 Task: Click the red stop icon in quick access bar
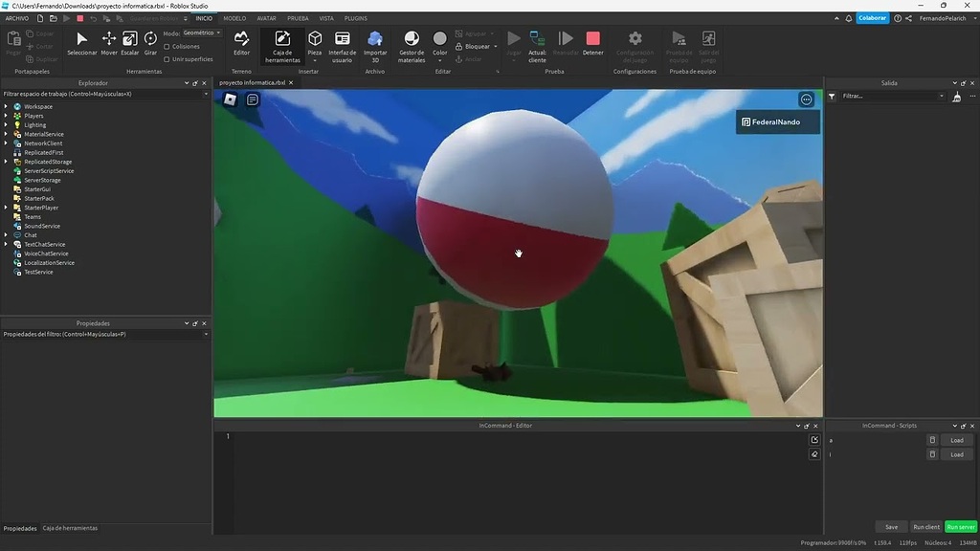coord(80,18)
